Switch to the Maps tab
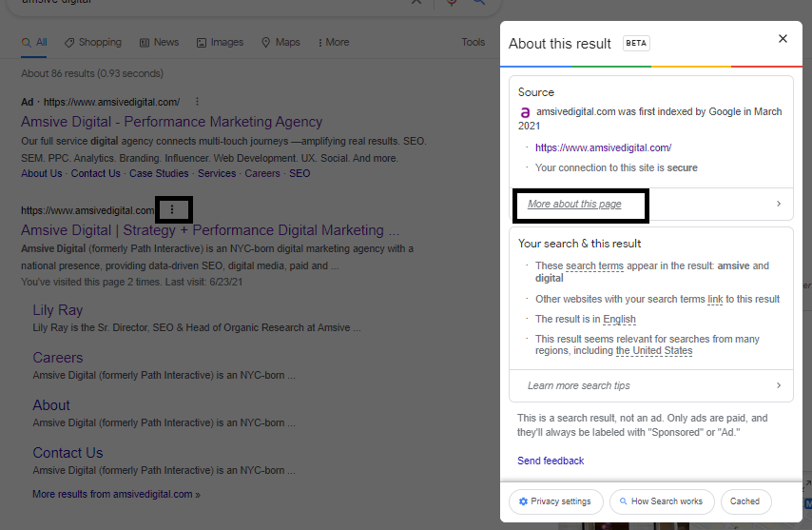This screenshot has height=530, width=812. pyautogui.click(x=280, y=43)
